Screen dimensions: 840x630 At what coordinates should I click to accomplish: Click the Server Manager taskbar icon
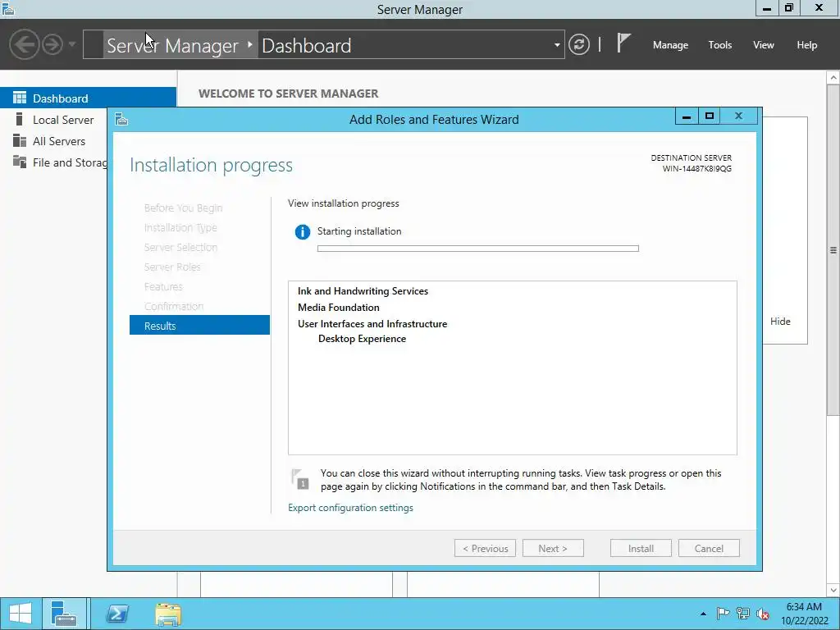tap(64, 614)
